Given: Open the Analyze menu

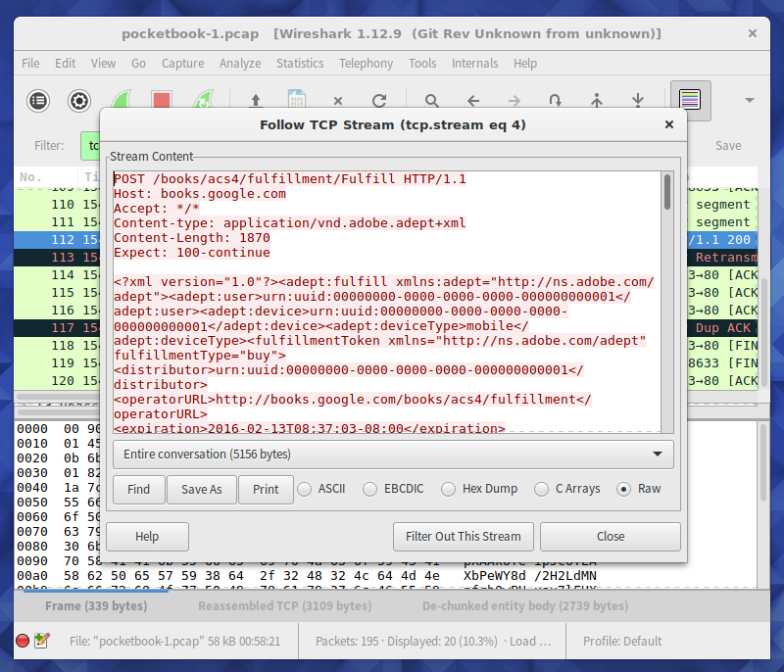Looking at the screenshot, I should click(240, 64).
